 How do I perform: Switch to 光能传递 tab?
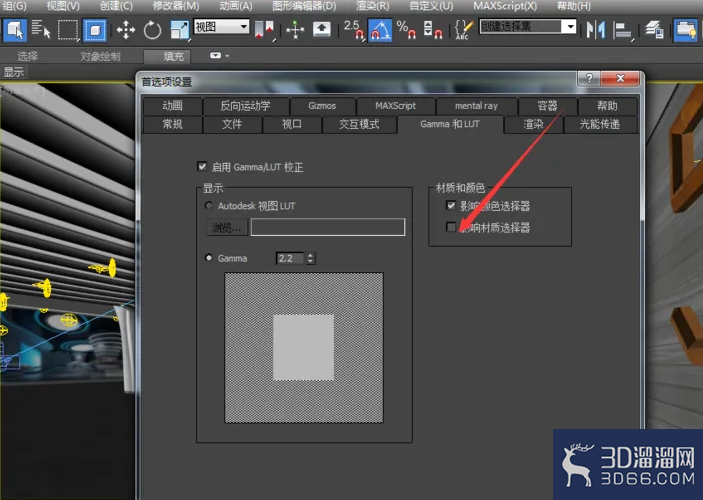(x=600, y=124)
